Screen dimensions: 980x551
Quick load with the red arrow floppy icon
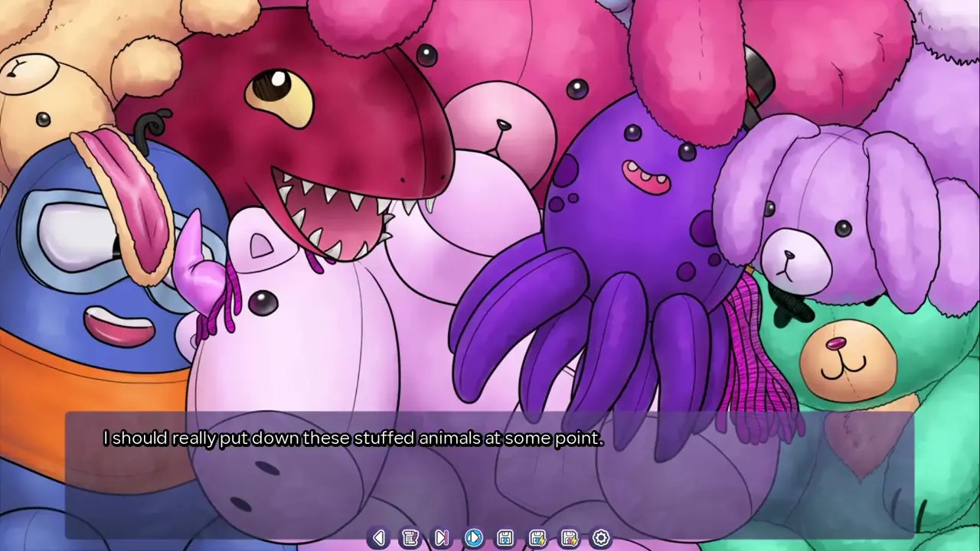570,538
